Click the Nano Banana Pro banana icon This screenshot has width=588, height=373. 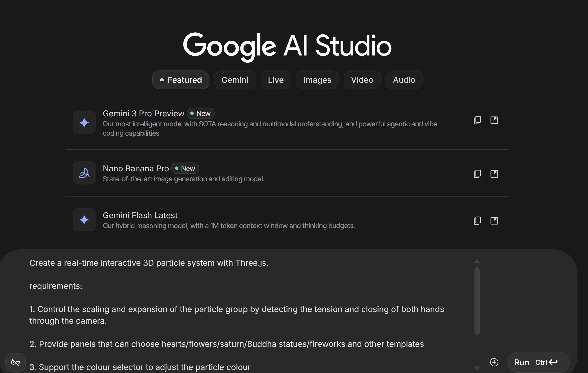[x=84, y=173]
